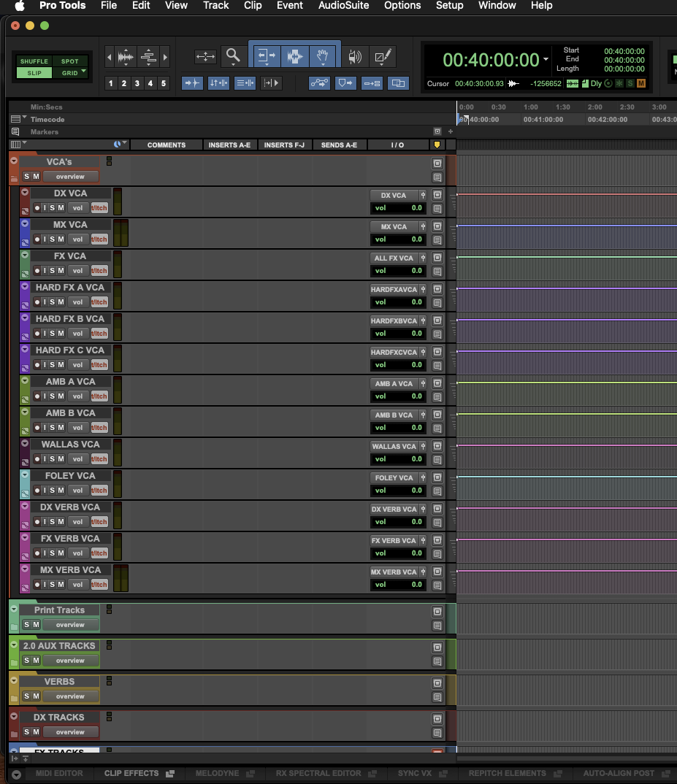
Task: Select the Pencil tool
Action: pos(383,55)
